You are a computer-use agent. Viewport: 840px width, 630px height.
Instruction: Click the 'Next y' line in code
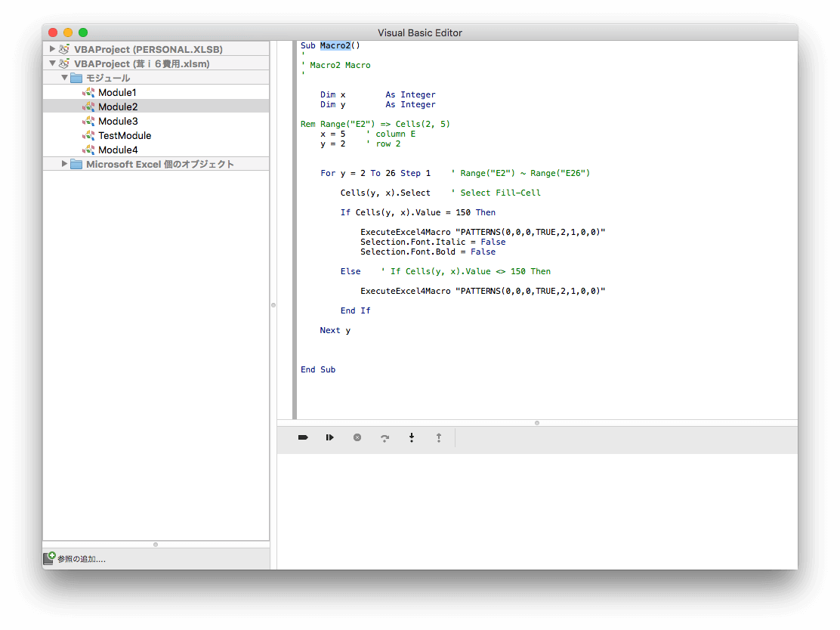click(x=335, y=331)
